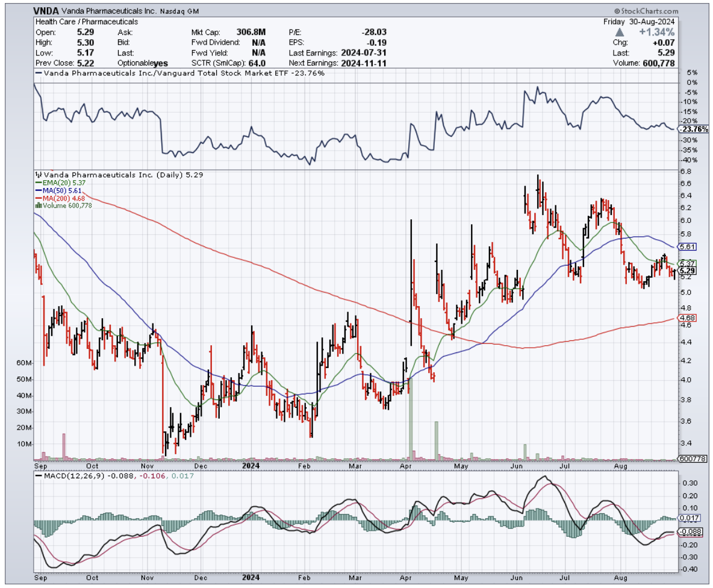Click the OHLC bar icon beside Vanda (Daily)
The width and height of the screenshot is (713, 588).
tap(38, 175)
